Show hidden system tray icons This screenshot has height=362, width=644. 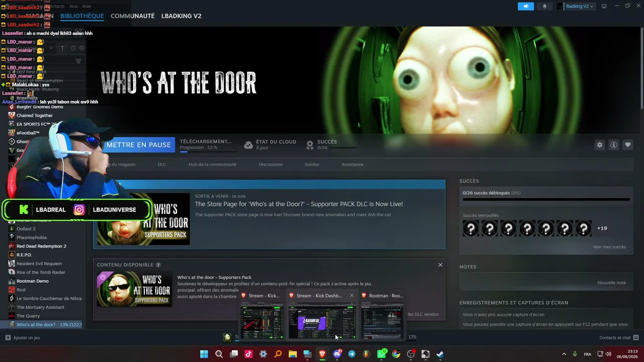click(564, 354)
